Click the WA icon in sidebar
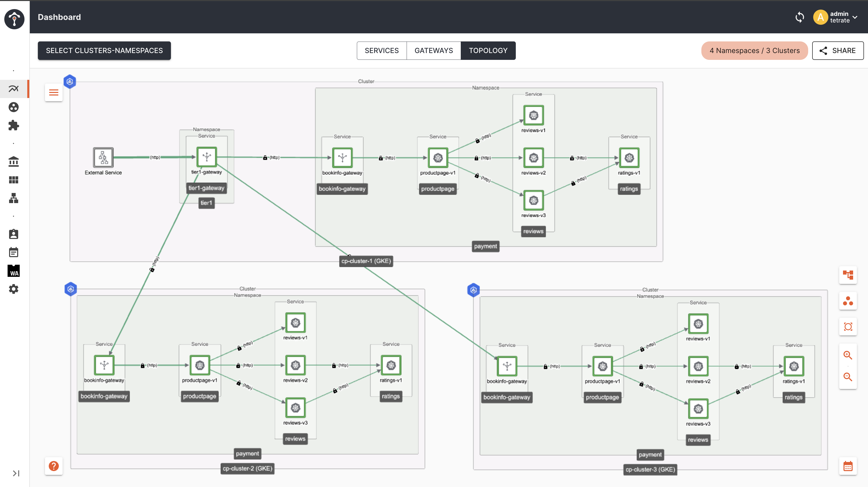This screenshot has height=487, width=868. 13,271
